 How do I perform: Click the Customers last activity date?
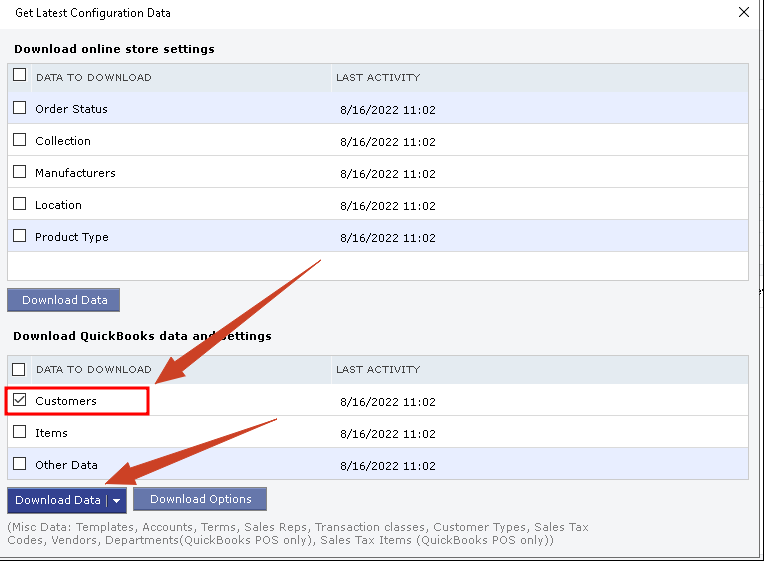pyautogui.click(x=388, y=402)
